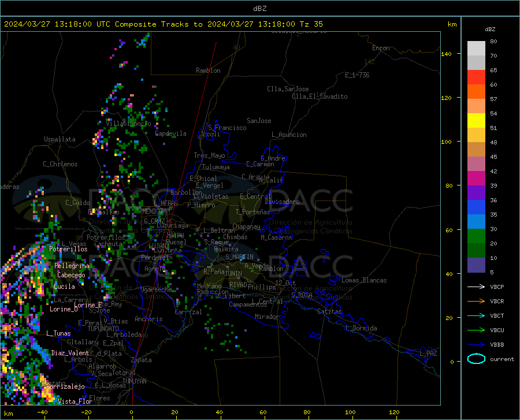Select the 80 dBZ light gray swatch
The image size is (520, 420).
[x=476, y=49]
